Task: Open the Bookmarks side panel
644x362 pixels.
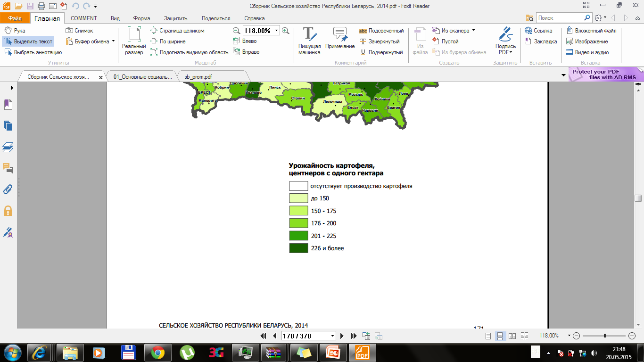Action: (x=8, y=104)
